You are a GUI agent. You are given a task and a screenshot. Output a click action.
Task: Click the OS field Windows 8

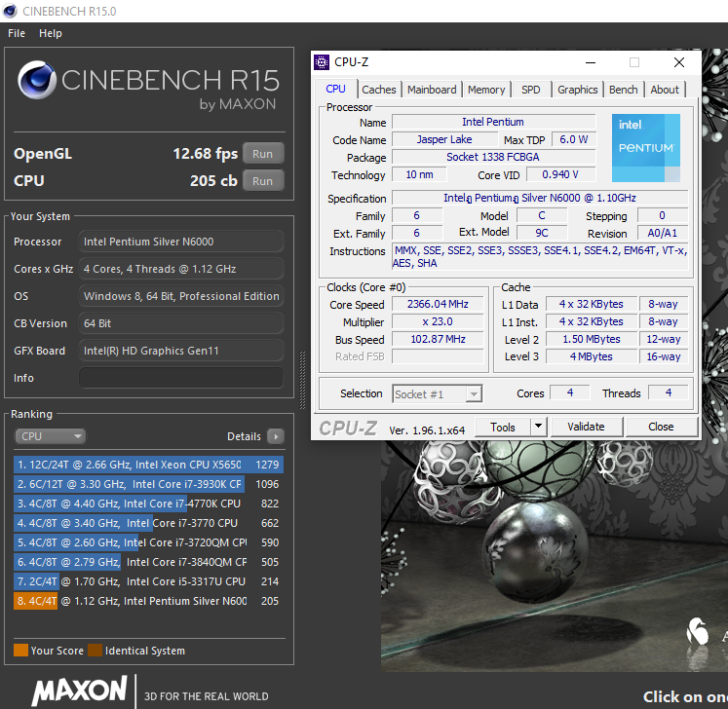click(181, 296)
